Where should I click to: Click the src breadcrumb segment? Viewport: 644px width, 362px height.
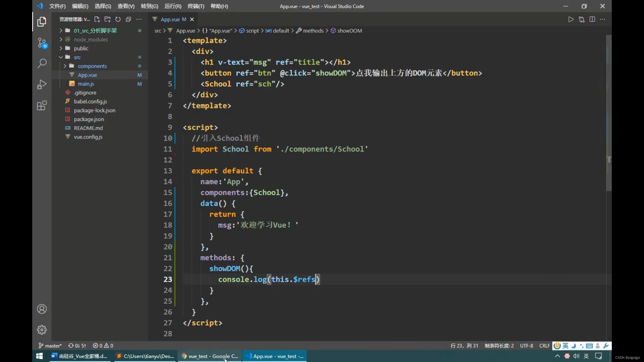point(158,31)
